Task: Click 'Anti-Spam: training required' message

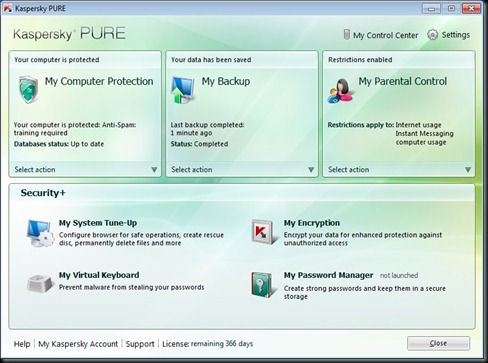Action: click(x=75, y=129)
